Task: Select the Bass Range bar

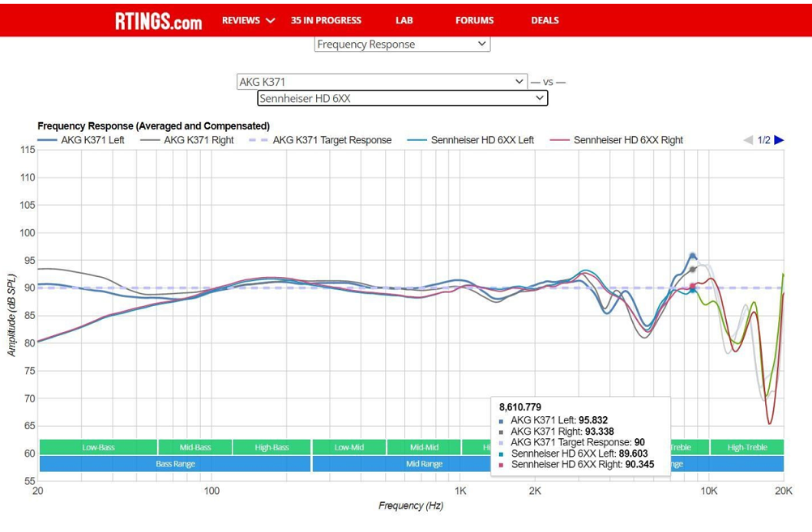Action: 175,464
